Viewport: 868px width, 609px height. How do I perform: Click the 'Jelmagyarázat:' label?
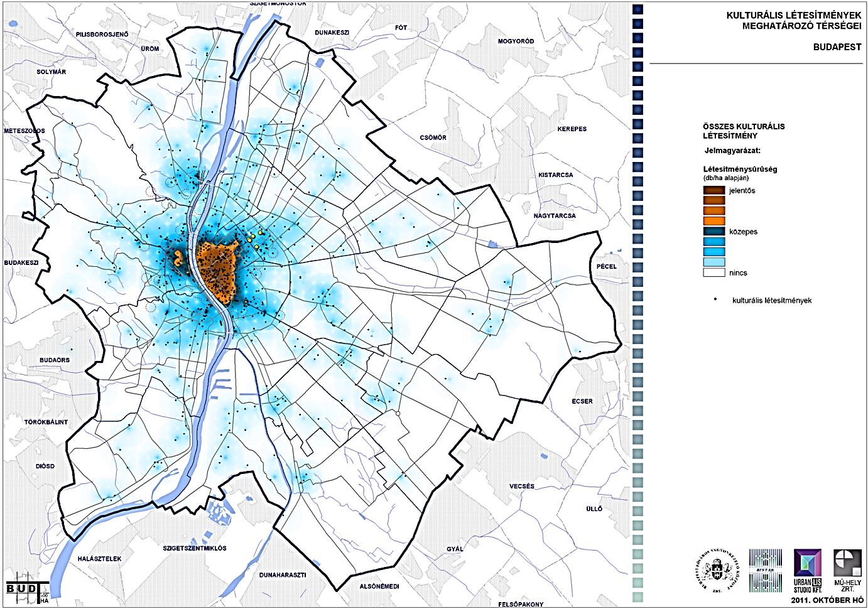[x=733, y=151]
